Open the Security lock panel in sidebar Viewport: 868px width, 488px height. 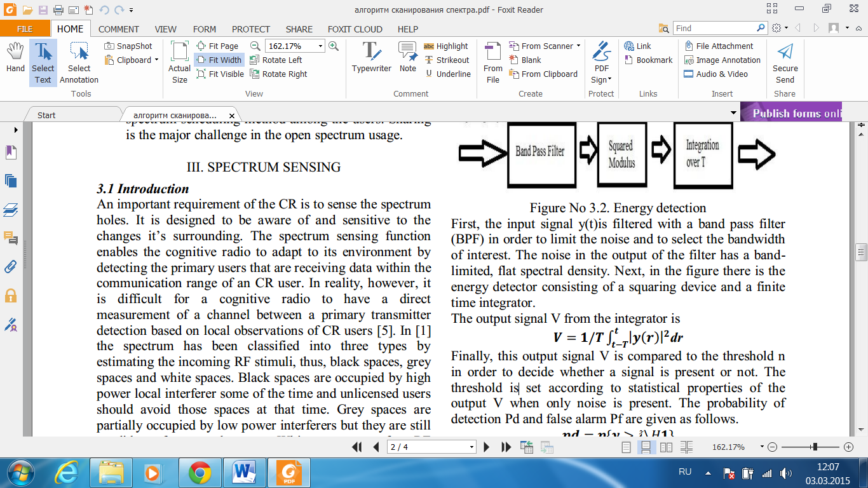pos(11,295)
